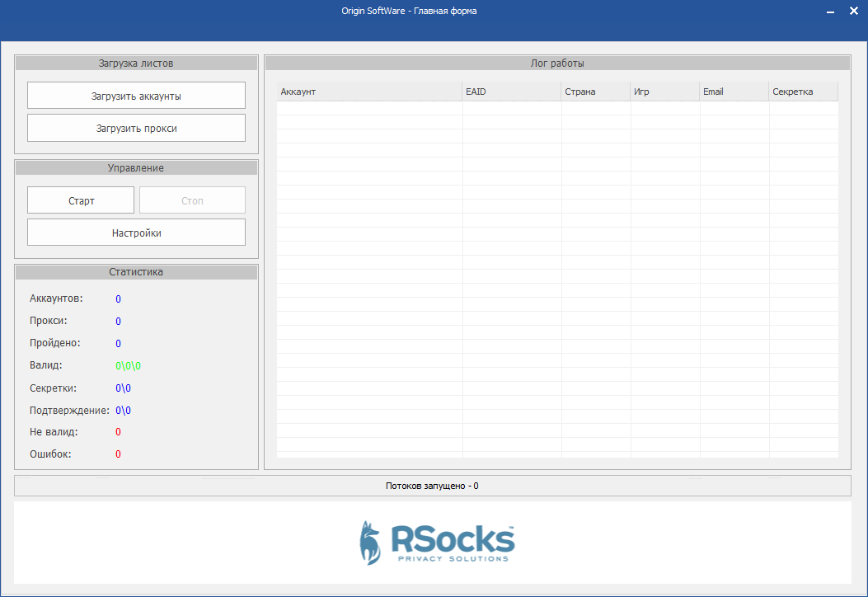Click the RSocks Privacy Solutions banner text

click(x=451, y=543)
